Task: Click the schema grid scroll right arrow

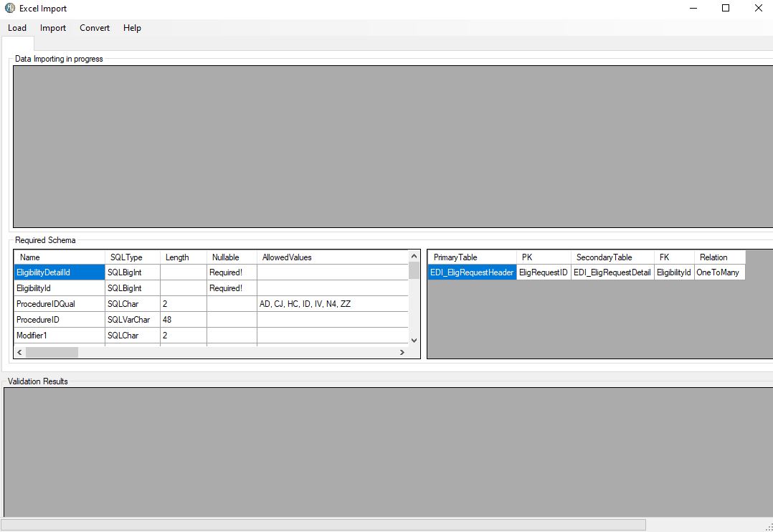Action: pyautogui.click(x=402, y=352)
